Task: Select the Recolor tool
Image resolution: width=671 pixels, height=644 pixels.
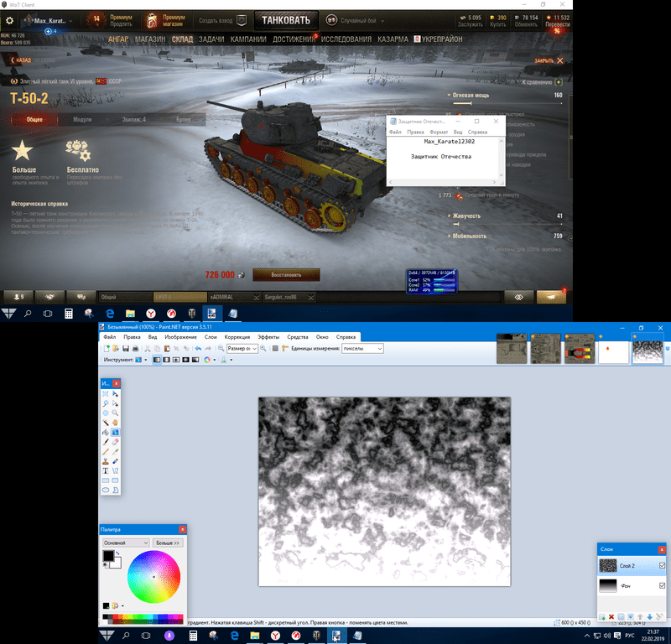Action: click(115, 461)
